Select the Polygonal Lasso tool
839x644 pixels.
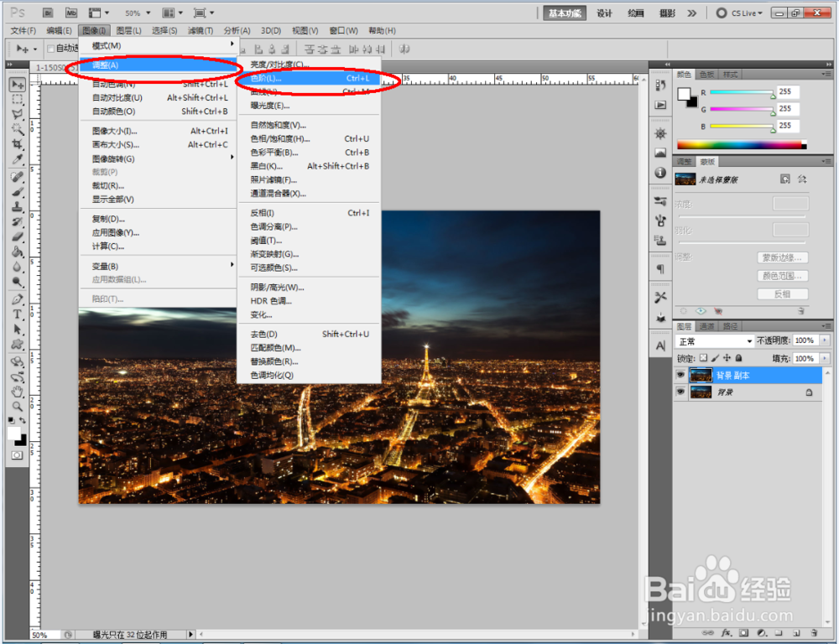click(x=17, y=115)
